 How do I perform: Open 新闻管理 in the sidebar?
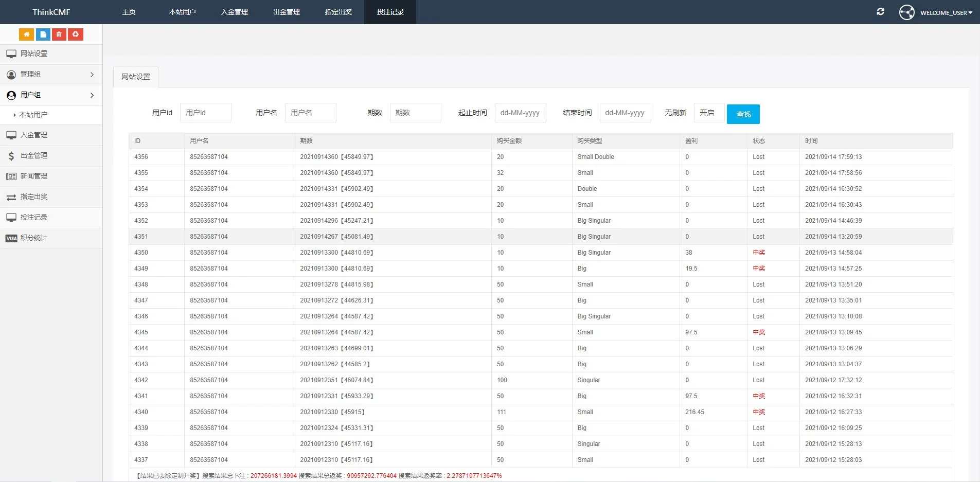34,176
